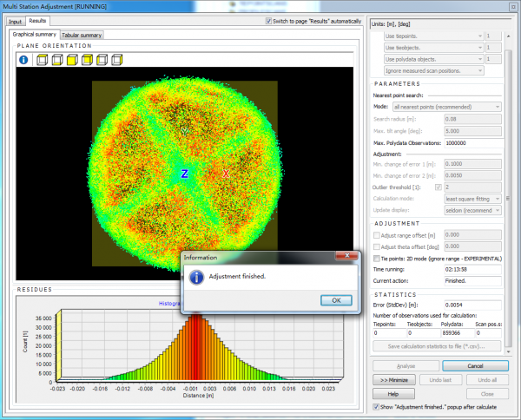Open the Tabular summary tab

(82, 36)
